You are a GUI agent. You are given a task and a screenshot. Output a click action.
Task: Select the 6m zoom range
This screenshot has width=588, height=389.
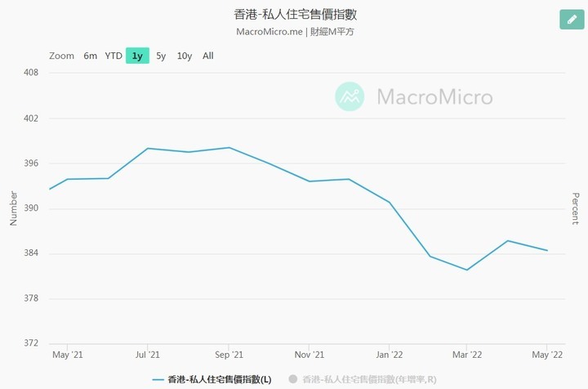coord(90,56)
